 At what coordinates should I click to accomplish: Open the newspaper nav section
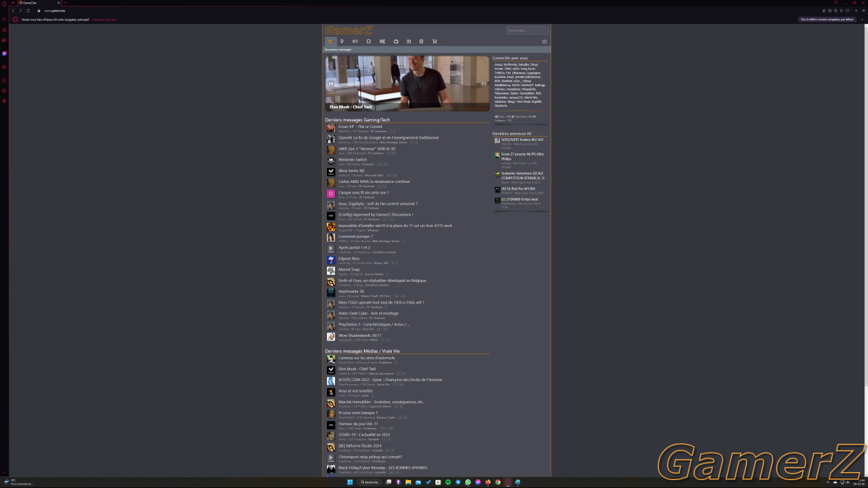point(409,41)
